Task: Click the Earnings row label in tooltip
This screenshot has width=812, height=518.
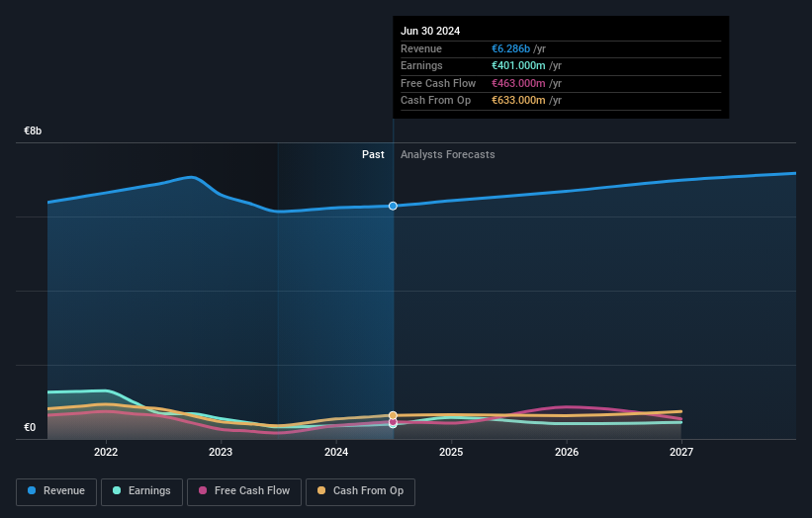Action: click(x=421, y=65)
